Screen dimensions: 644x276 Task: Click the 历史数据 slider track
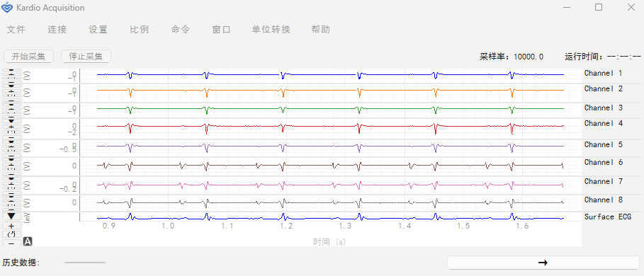pyautogui.click(x=85, y=263)
